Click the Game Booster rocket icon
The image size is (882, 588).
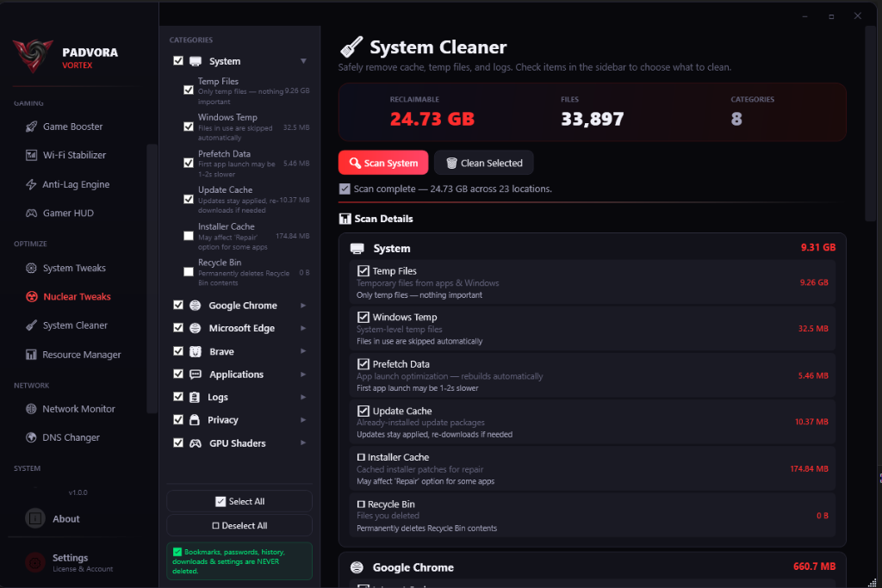pos(32,127)
